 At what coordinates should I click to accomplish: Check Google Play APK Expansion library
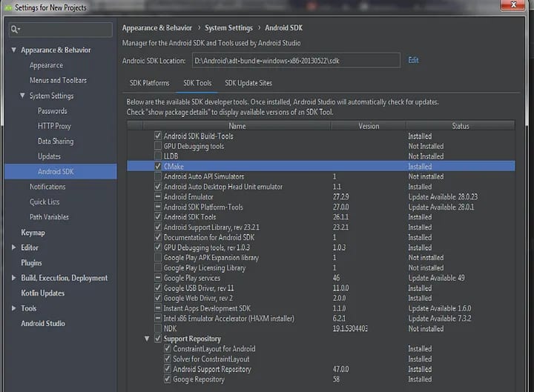coord(158,257)
